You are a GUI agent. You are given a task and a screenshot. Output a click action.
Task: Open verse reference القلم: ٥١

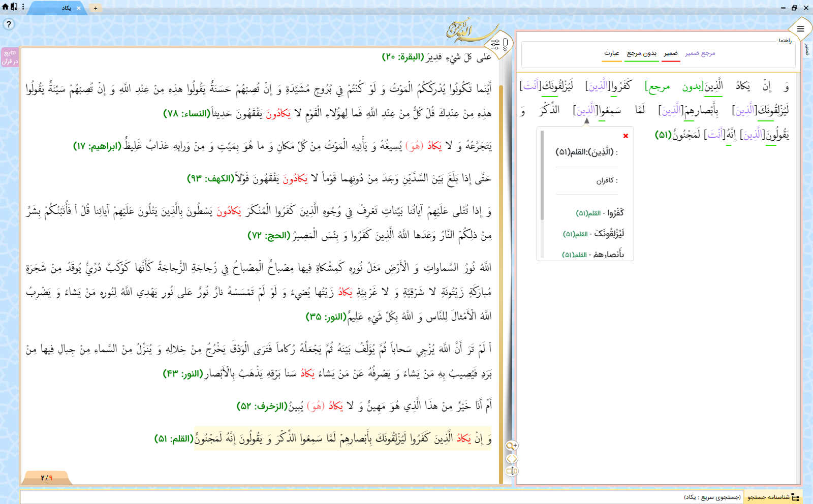[174, 438]
